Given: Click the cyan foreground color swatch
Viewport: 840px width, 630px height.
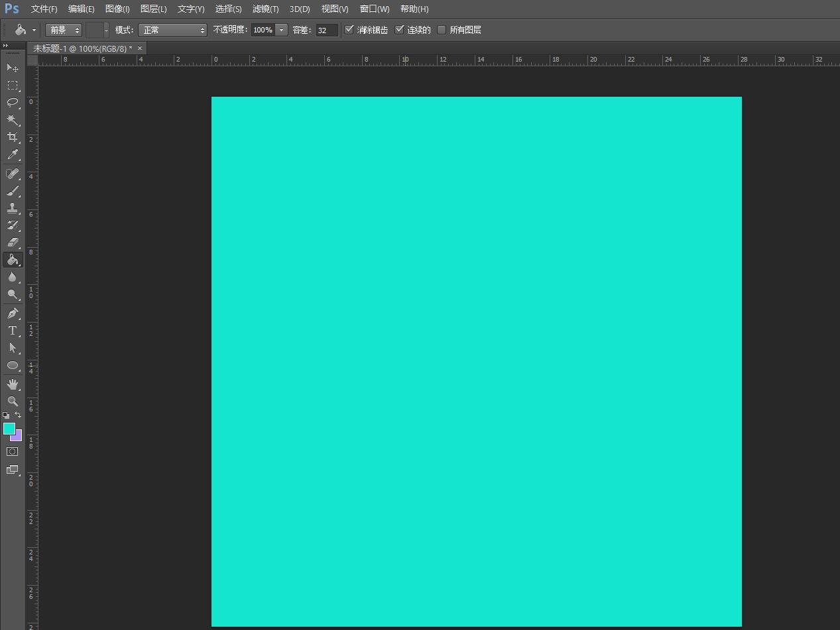Looking at the screenshot, I should coord(9,429).
